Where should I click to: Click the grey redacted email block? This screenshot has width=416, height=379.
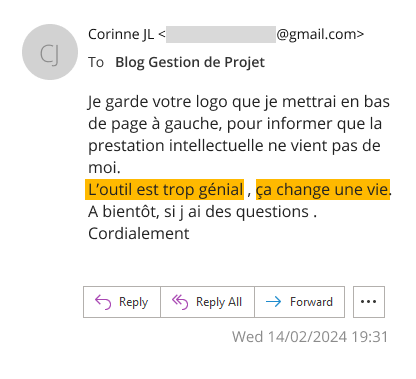tap(221, 34)
